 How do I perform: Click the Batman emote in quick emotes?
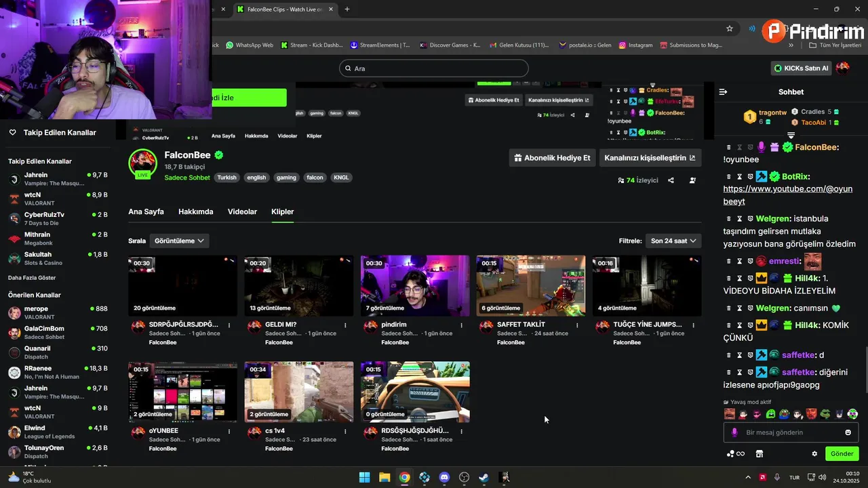(x=839, y=414)
